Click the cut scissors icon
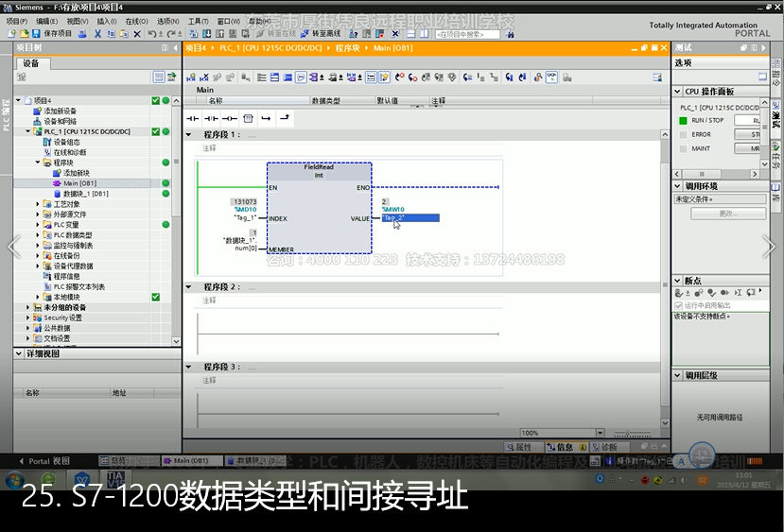 (97, 34)
